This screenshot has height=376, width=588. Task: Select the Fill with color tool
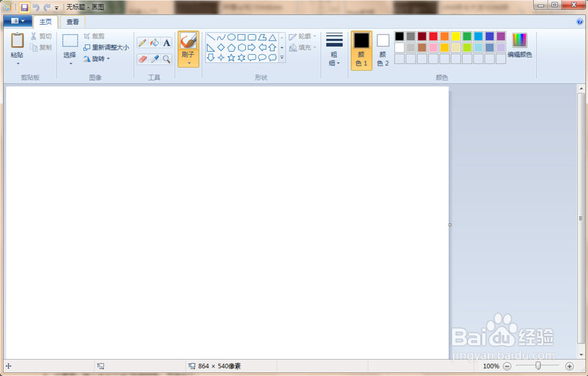click(x=155, y=42)
